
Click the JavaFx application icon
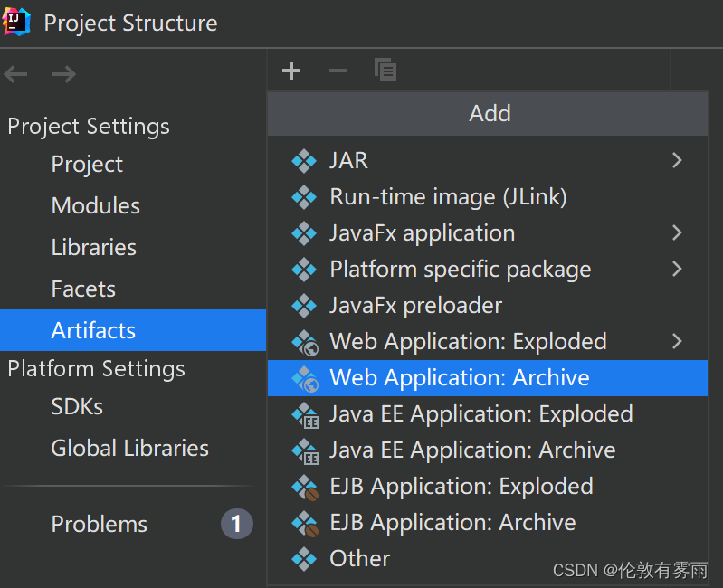tap(304, 233)
